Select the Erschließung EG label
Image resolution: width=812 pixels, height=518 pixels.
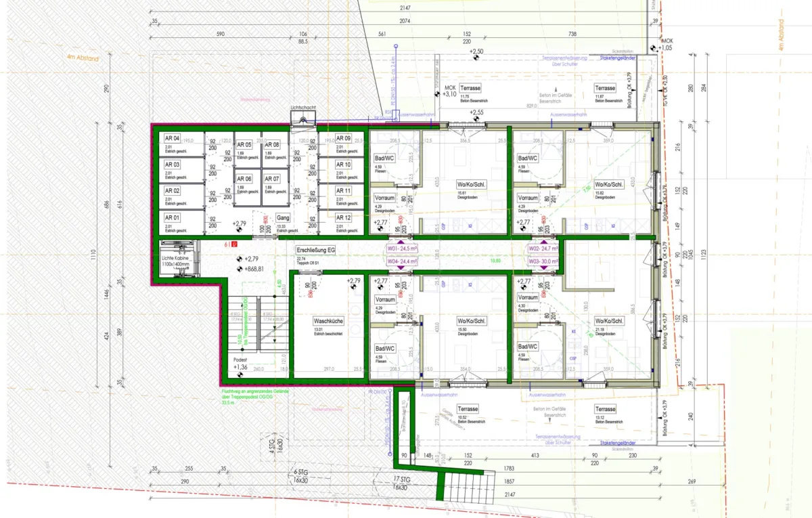coord(316,251)
